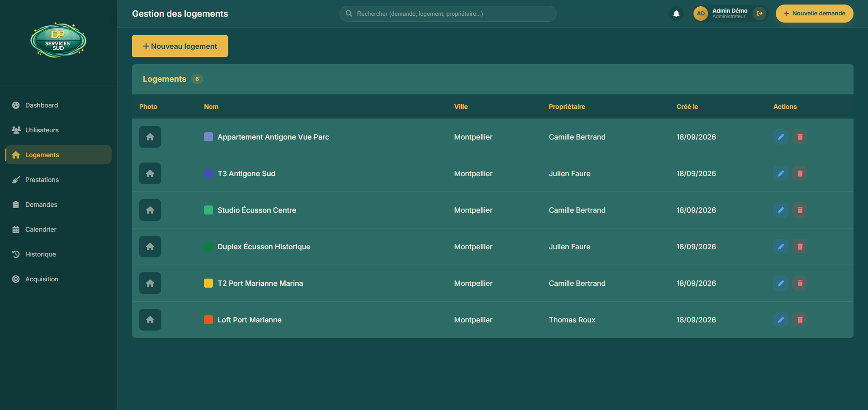Edit Appartement Antigone Vue Parc with pencil icon
The height and width of the screenshot is (410, 868).
tap(781, 137)
